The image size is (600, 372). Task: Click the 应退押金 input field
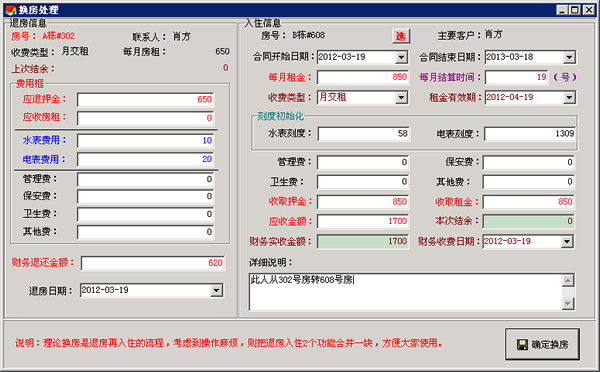tap(145, 100)
